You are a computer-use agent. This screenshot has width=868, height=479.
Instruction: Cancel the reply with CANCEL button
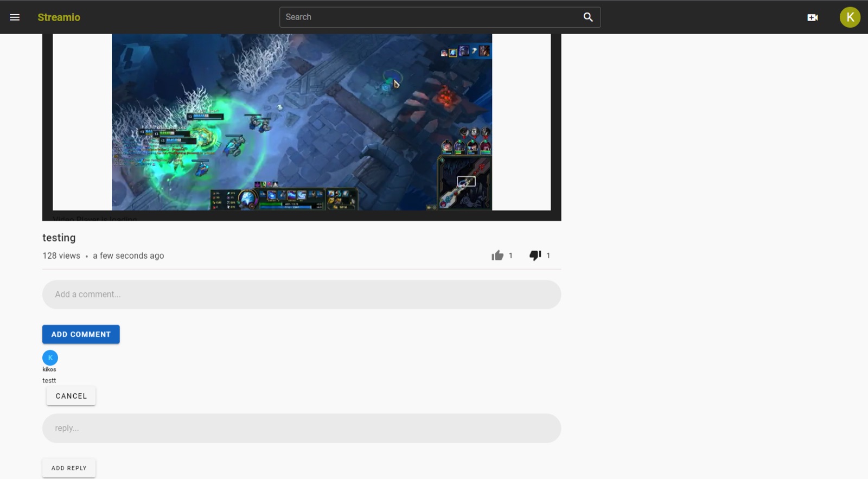tap(71, 396)
